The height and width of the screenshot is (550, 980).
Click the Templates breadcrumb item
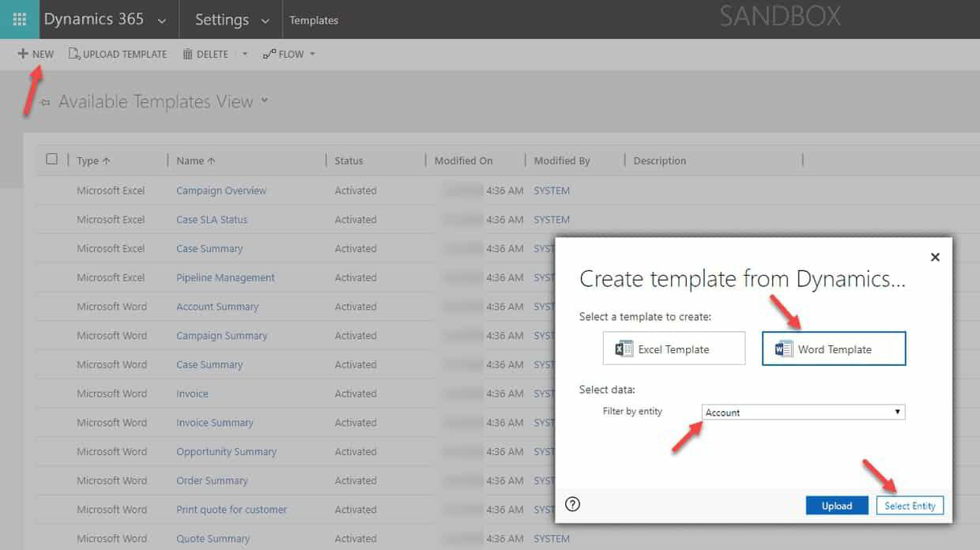click(x=314, y=20)
